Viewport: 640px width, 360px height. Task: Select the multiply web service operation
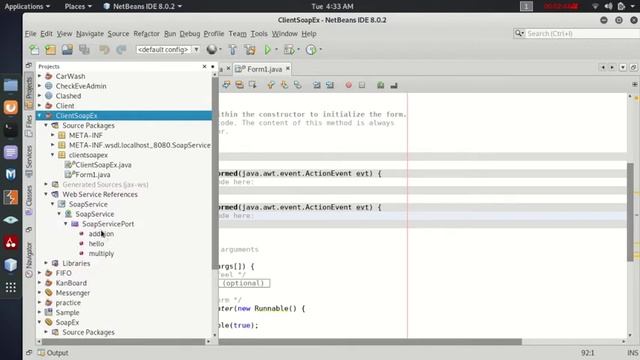point(101,253)
